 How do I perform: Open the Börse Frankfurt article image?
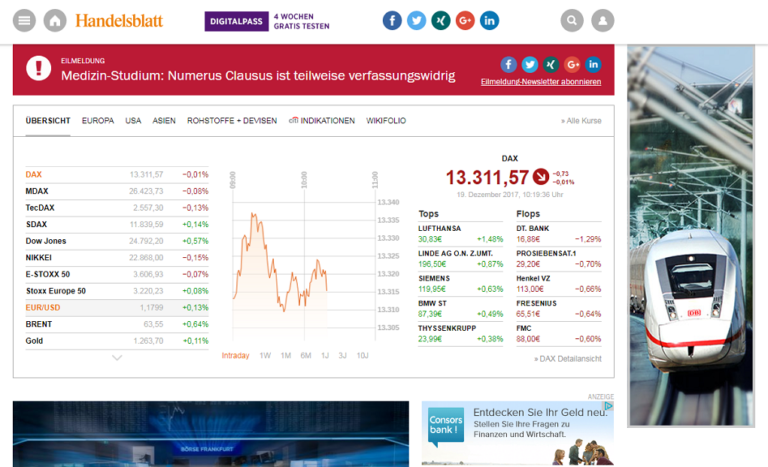[x=211, y=434]
